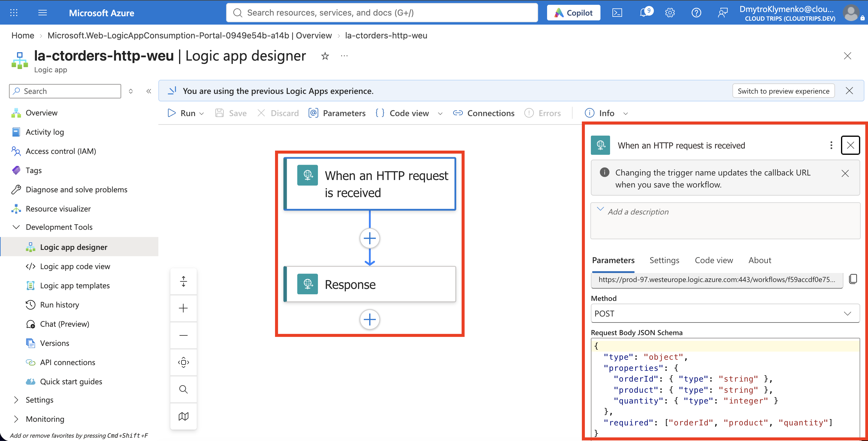Expand the Info dropdown chevron
This screenshot has width=868, height=441.
pyautogui.click(x=626, y=114)
